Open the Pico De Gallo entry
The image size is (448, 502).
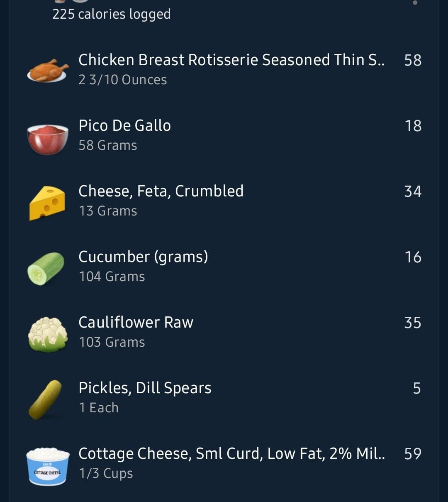224,135
